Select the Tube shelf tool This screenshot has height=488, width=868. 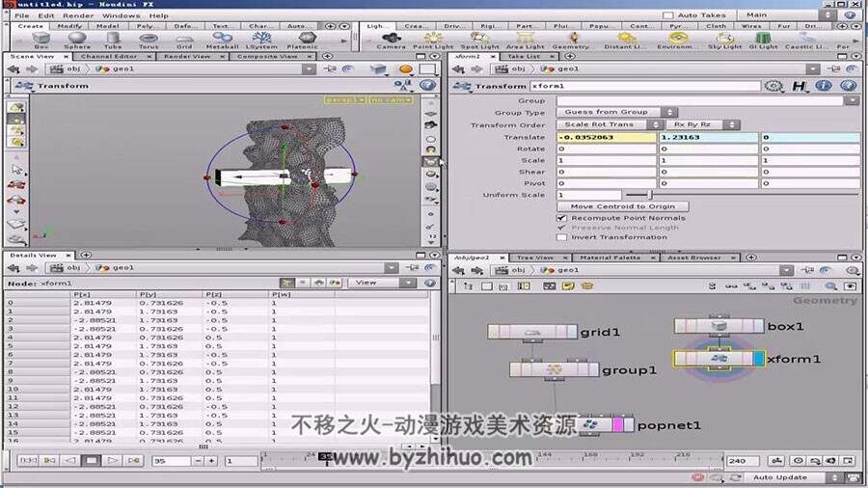tap(113, 40)
